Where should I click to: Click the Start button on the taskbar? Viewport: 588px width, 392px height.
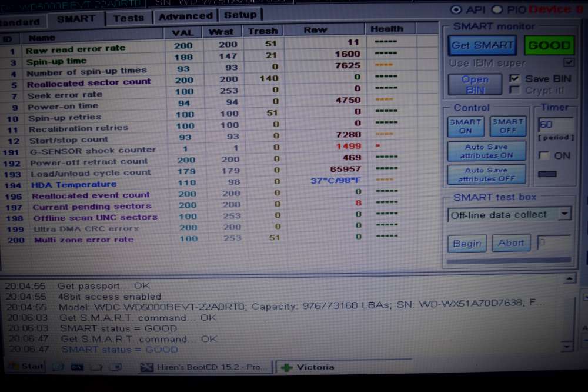click(x=25, y=366)
